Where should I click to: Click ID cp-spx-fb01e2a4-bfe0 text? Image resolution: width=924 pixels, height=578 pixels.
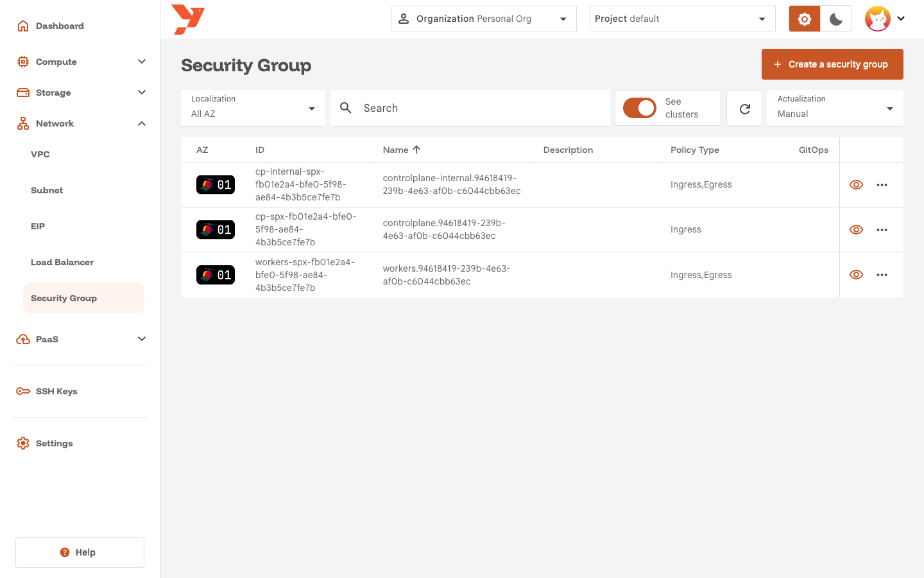tap(305, 229)
